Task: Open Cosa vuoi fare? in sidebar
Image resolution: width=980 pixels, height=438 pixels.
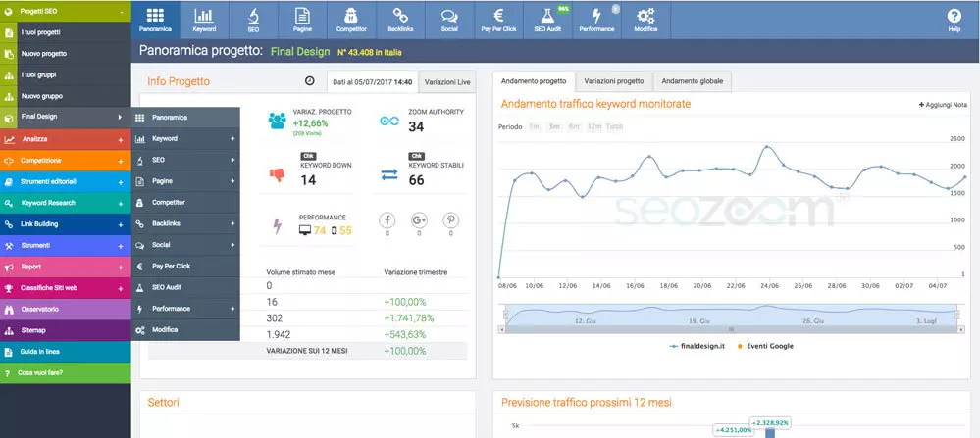Action: 66,372
